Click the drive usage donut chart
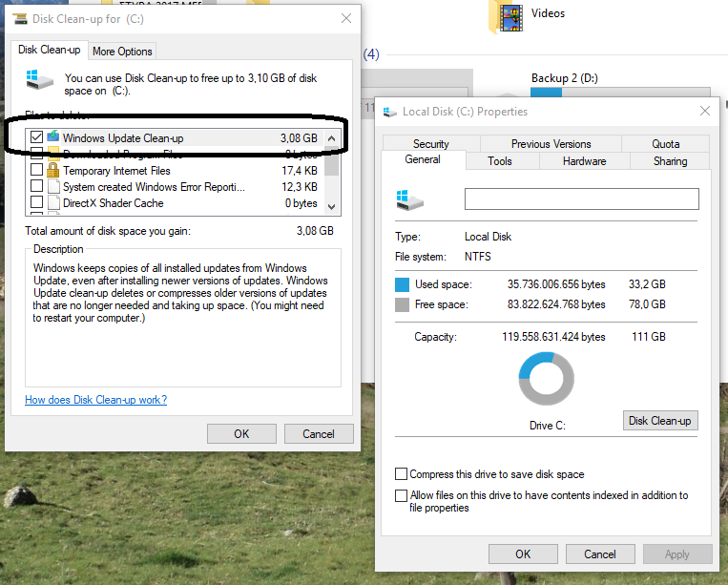 click(x=547, y=379)
